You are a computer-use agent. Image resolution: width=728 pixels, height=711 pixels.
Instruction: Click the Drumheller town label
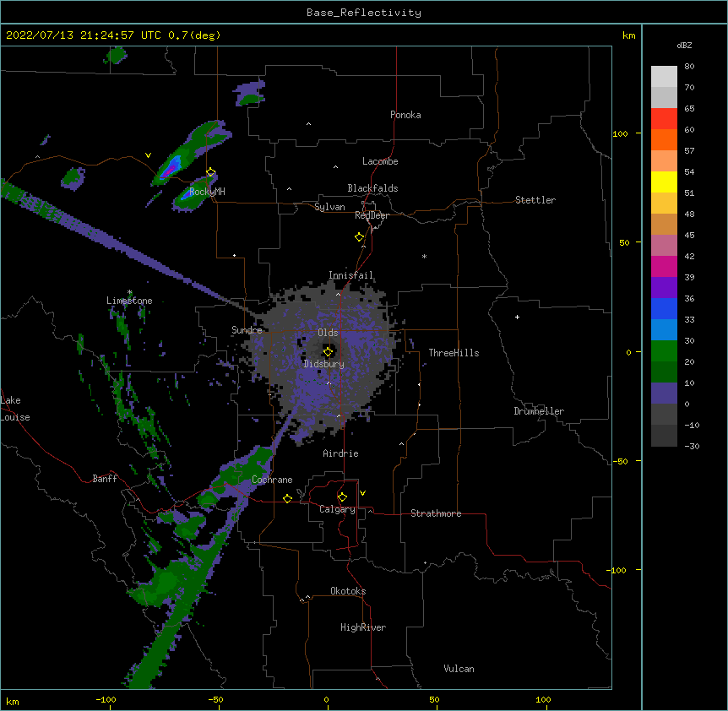(x=539, y=411)
